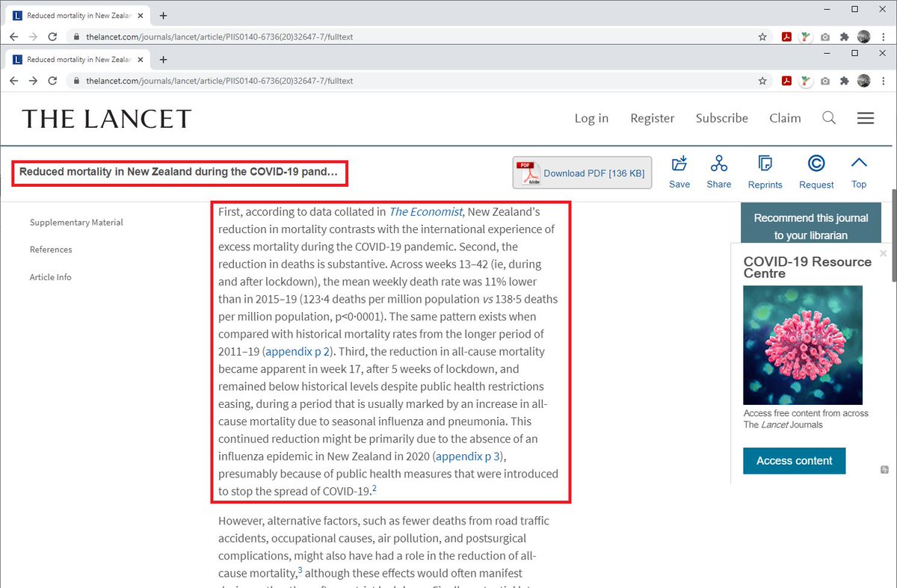This screenshot has height=588, width=897.
Task: Open the Adobe Acrobat extension in the back window
Action: (786, 36)
